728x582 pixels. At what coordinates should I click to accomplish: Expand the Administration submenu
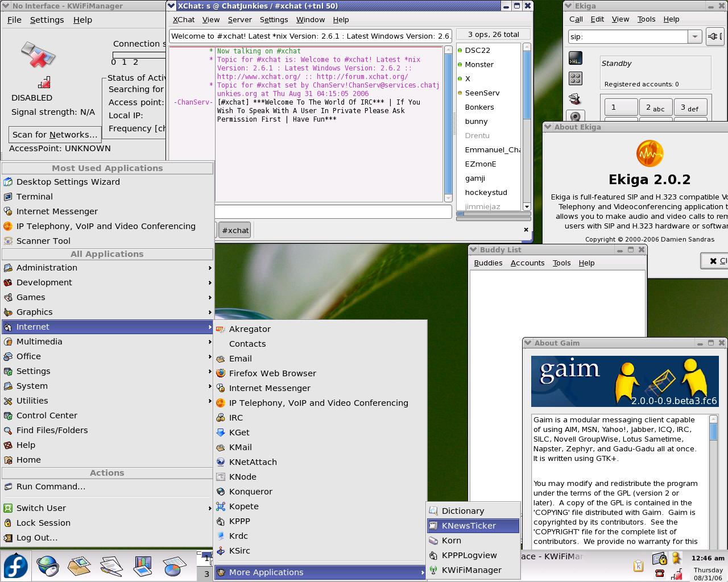(107, 268)
